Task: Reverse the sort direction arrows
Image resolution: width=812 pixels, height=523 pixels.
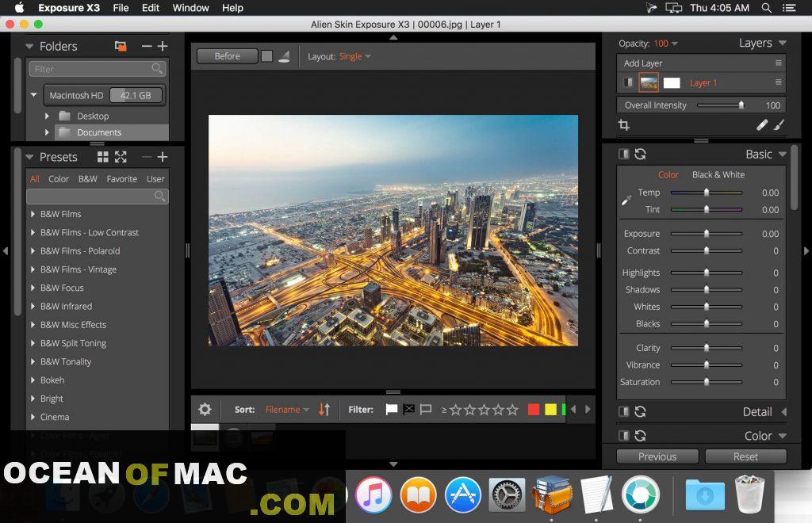Action: (324, 409)
